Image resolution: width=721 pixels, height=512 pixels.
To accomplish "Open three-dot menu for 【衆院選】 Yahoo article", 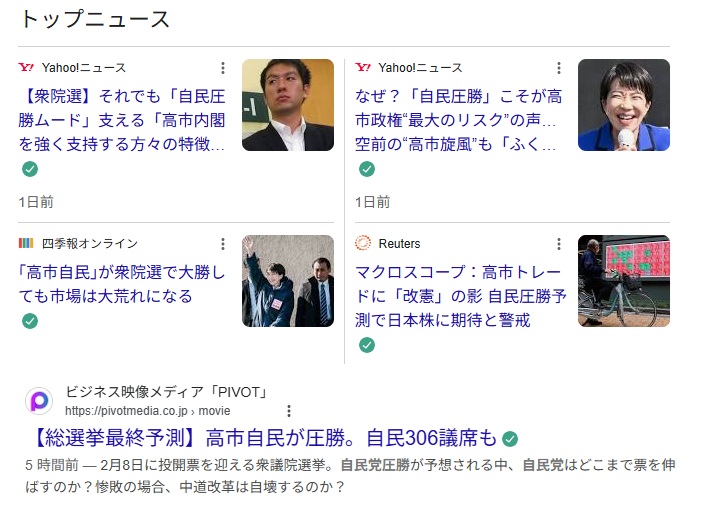I will (223, 68).
